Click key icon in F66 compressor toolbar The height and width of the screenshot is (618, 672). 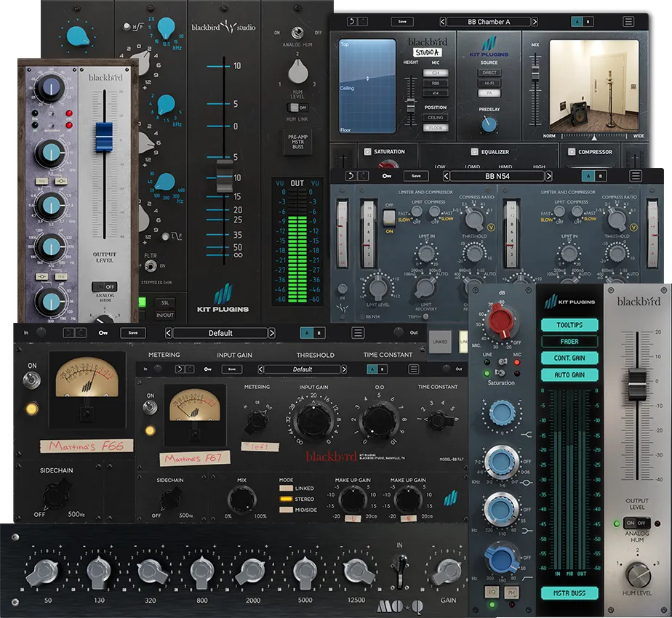103,332
